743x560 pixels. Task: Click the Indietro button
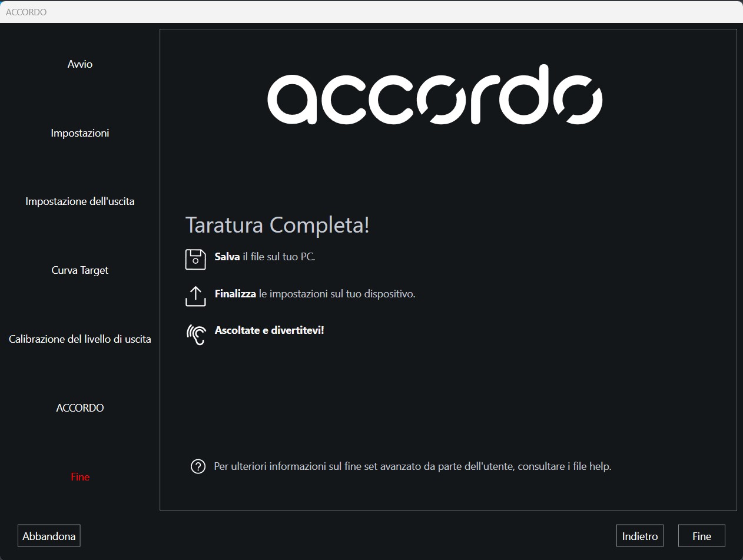click(x=640, y=536)
